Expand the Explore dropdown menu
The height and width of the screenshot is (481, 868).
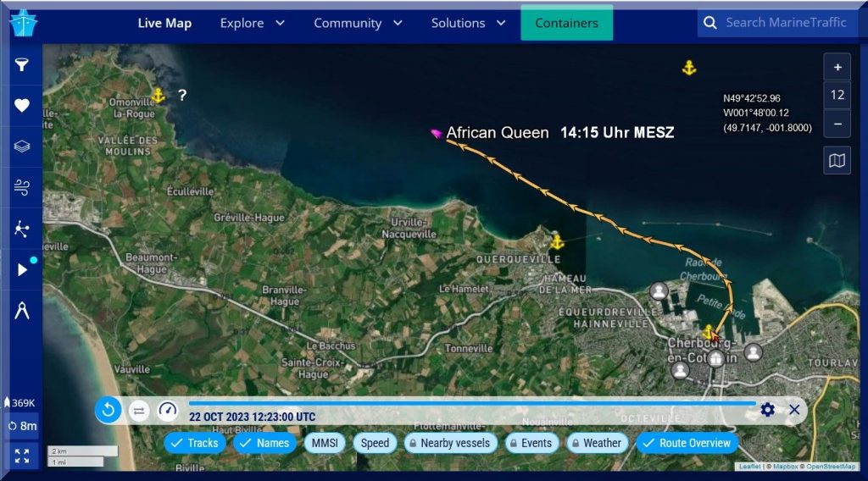(x=252, y=23)
